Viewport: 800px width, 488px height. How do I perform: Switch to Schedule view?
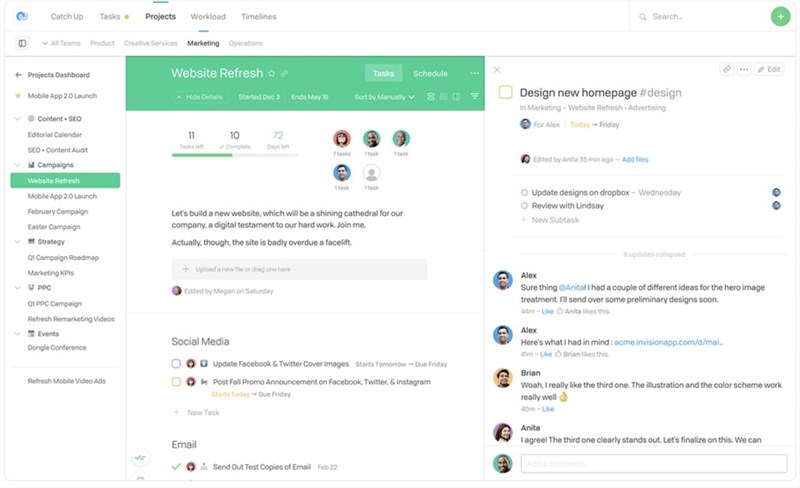430,74
